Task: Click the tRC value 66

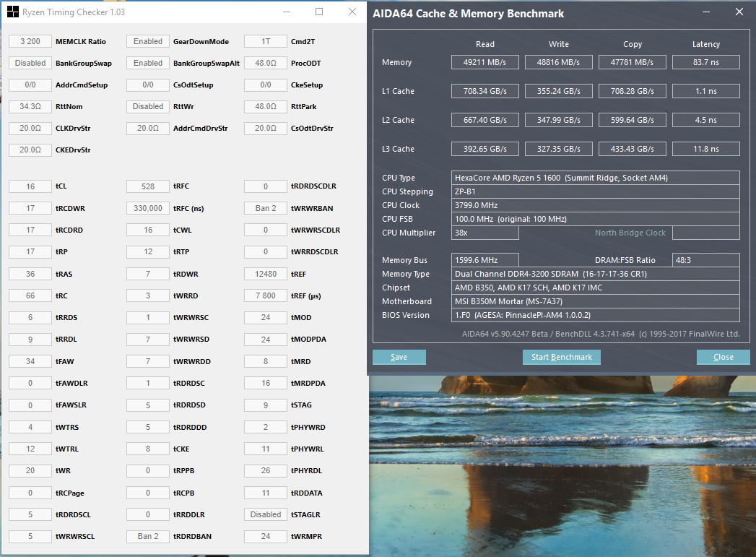Action: click(30, 295)
